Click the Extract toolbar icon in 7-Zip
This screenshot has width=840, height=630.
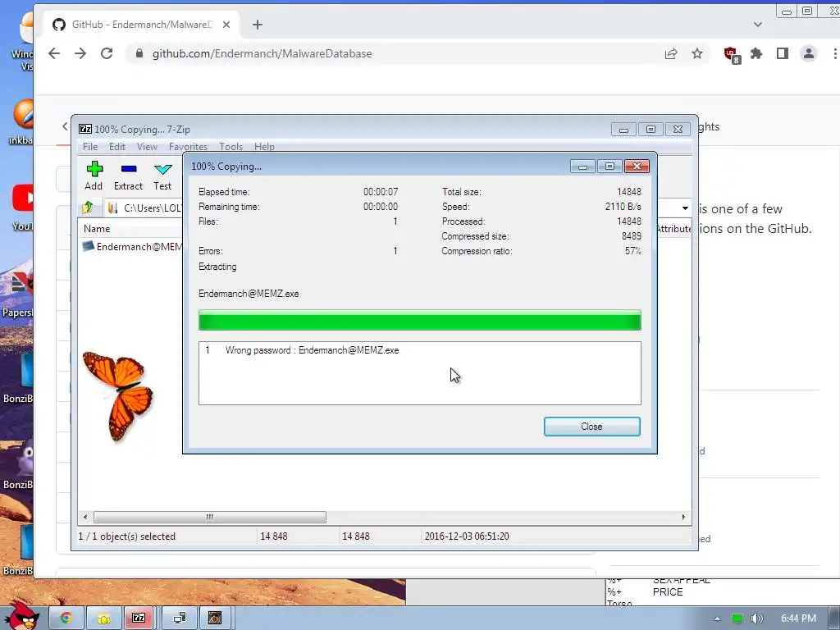(128, 176)
